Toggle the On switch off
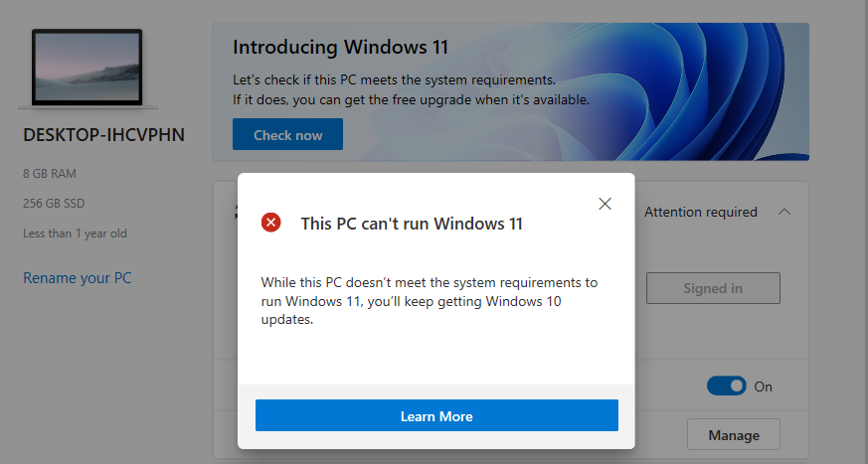868x464 pixels. tap(726, 386)
